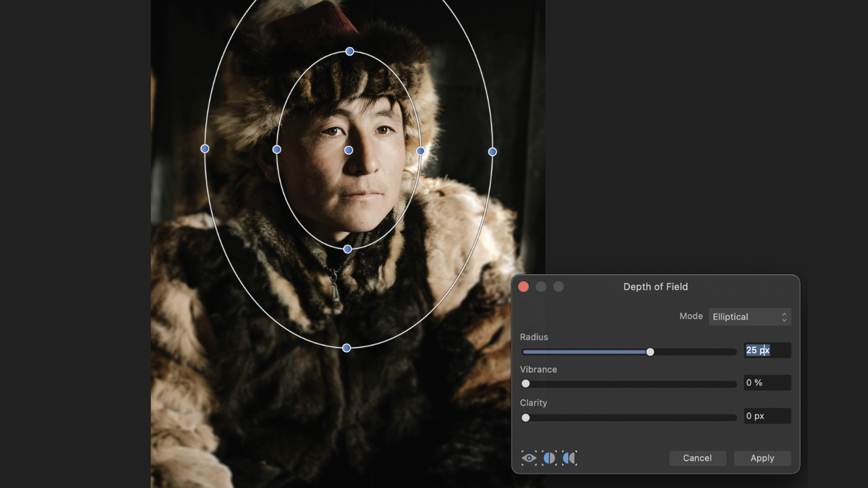The width and height of the screenshot is (868, 488).
Task: Toggle the preview eye icon
Action: tap(527, 458)
